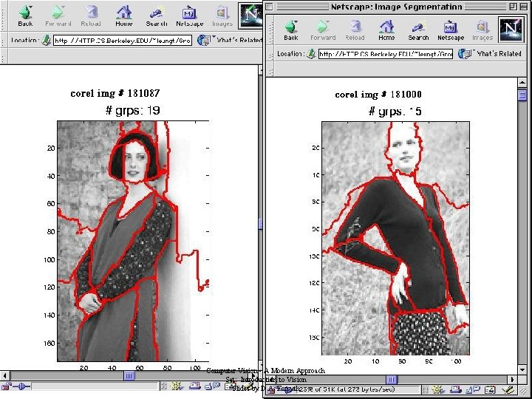The width and height of the screenshot is (532, 399).
Task: Click the security lock icon in left window status bar
Action: 7,386
